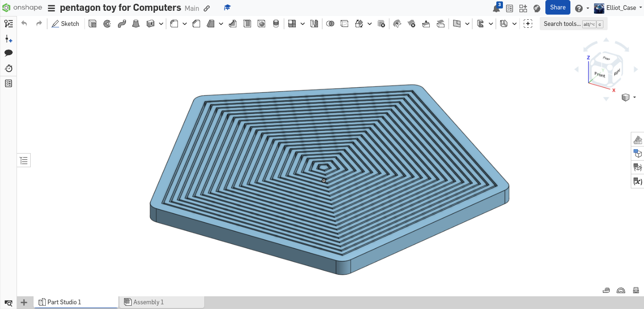Select the Replace face tool
Screen dimensions: 644x309
point(440,24)
